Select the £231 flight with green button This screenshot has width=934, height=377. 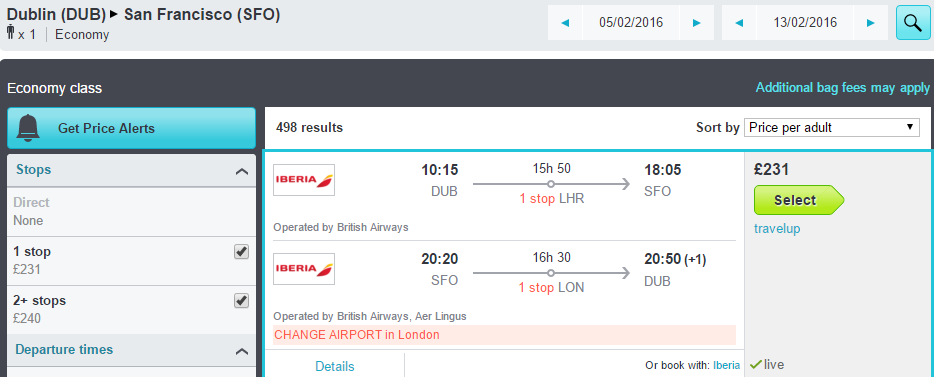pyautogui.click(x=799, y=200)
